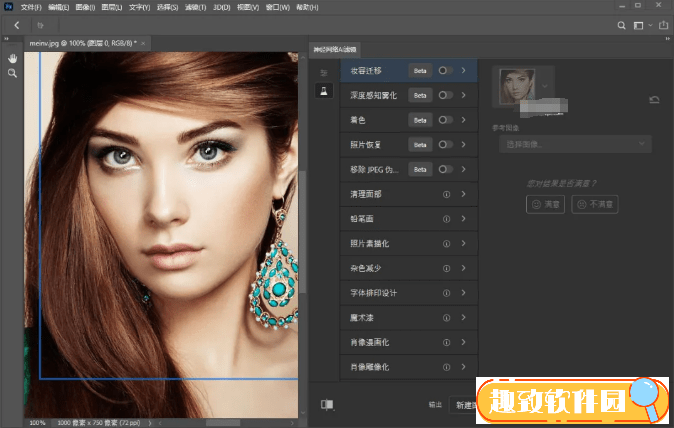Open the 输出 output dropdown

(x=463, y=405)
